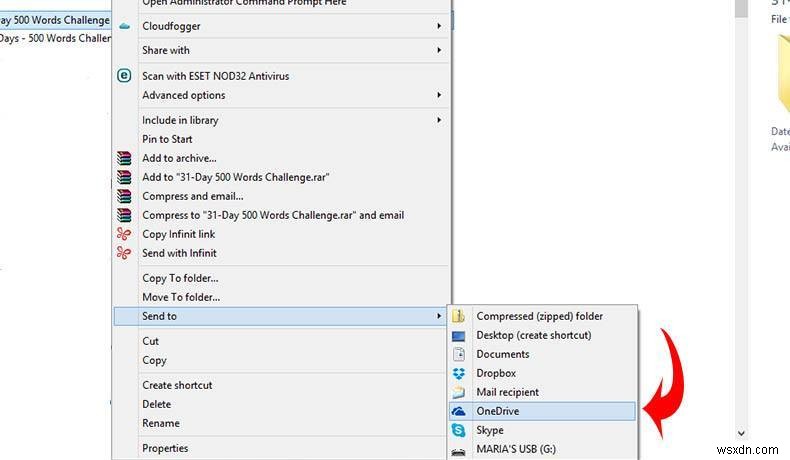The width and height of the screenshot is (790, 460).
Task: Expand the Advanced options submenu arrow
Action: coord(439,95)
